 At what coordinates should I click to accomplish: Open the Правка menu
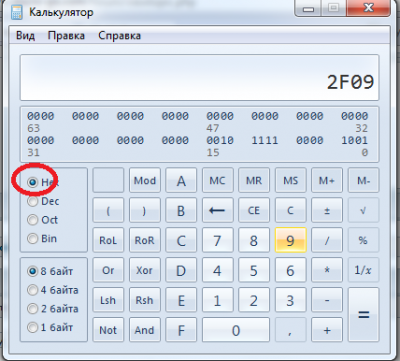pyautogui.click(x=66, y=36)
